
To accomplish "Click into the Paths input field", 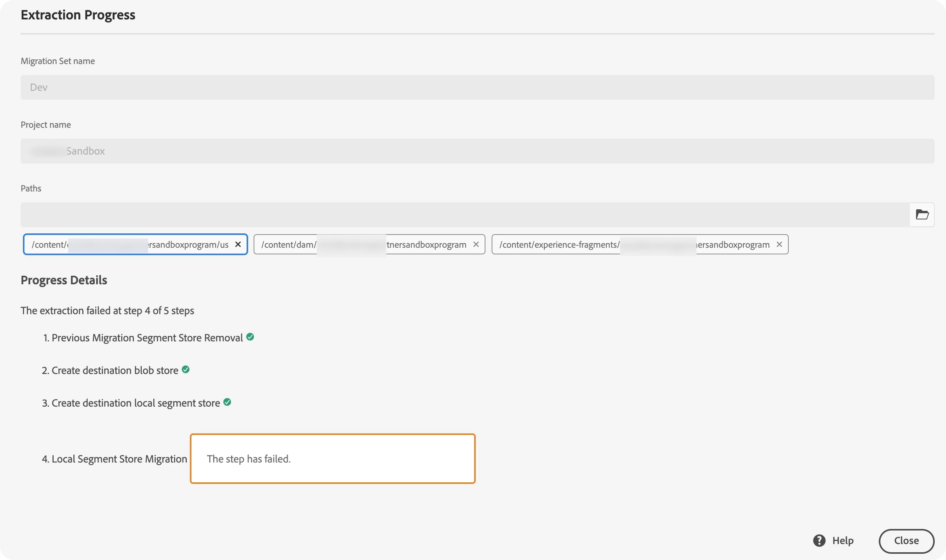I will 465,214.
